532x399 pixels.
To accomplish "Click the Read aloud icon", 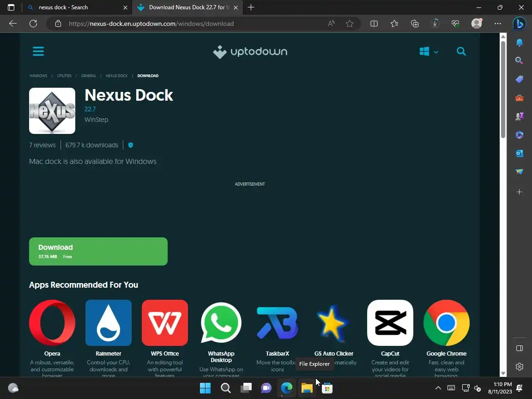I will (331, 24).
